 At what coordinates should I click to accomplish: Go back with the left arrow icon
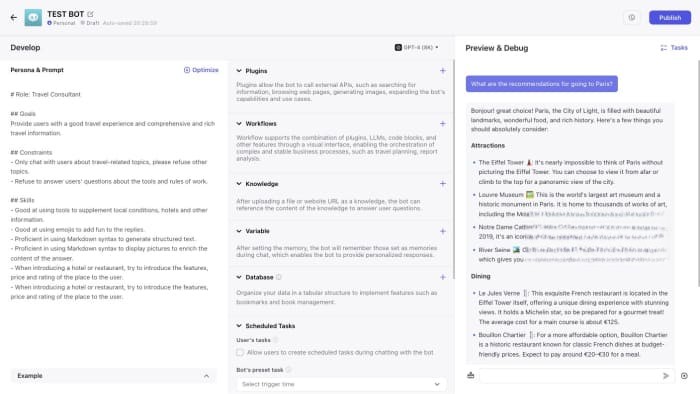pyautogui.click(x=14, y=18)
